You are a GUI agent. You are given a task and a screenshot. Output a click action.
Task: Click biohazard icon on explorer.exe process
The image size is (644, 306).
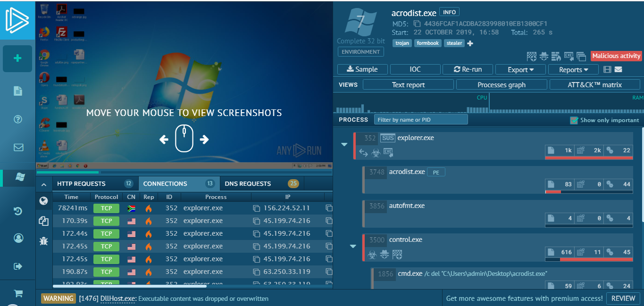[376, 152]
